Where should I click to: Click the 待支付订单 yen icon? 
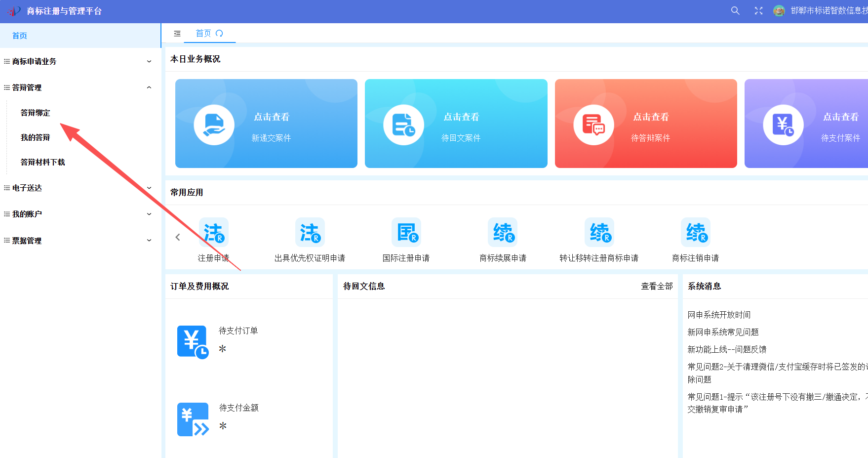click(193, 342)
